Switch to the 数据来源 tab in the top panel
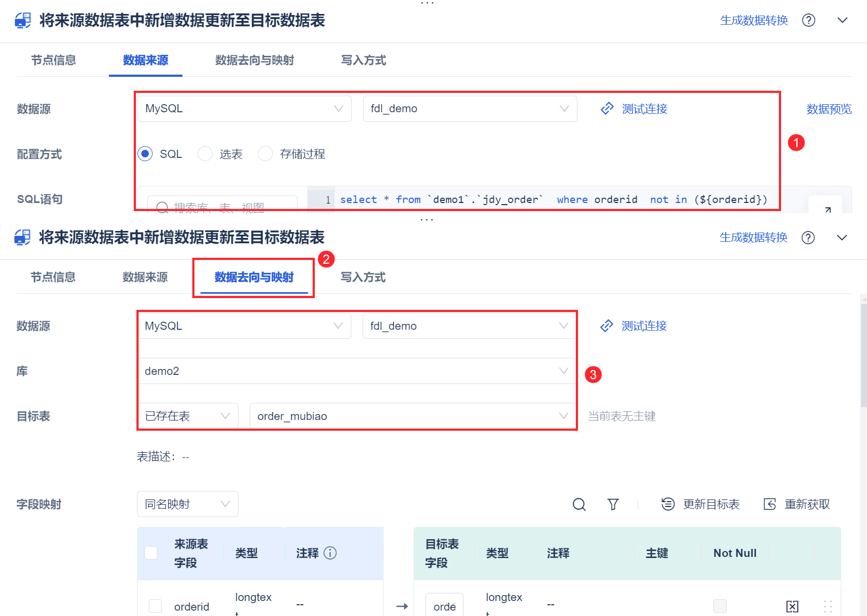 [x=146, y=60]
